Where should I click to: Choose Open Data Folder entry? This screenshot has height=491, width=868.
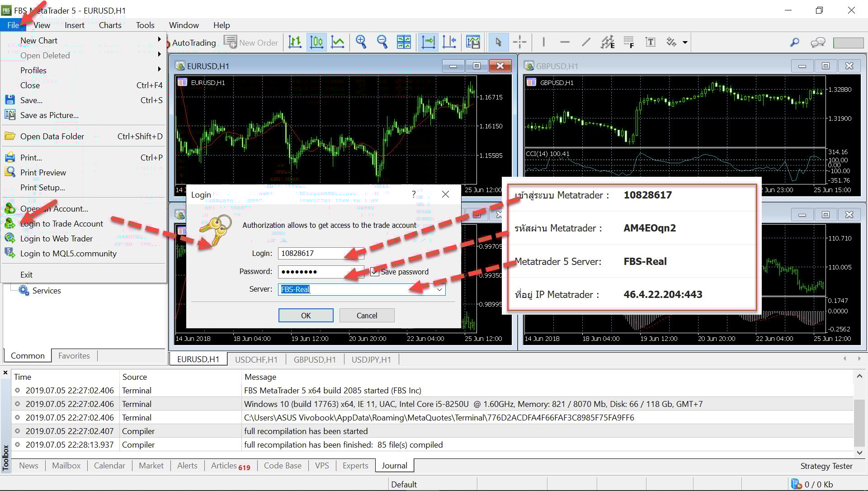pos(84,136)
